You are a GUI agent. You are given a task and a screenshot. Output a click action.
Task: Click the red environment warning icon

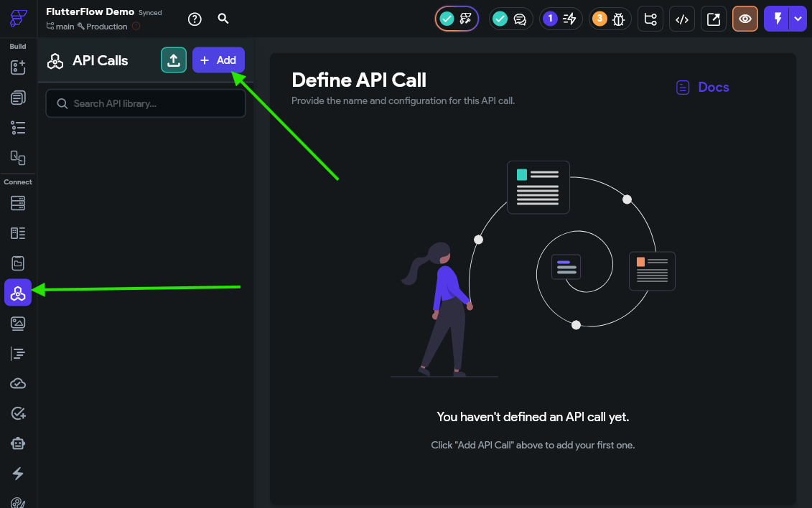point(136,26)
